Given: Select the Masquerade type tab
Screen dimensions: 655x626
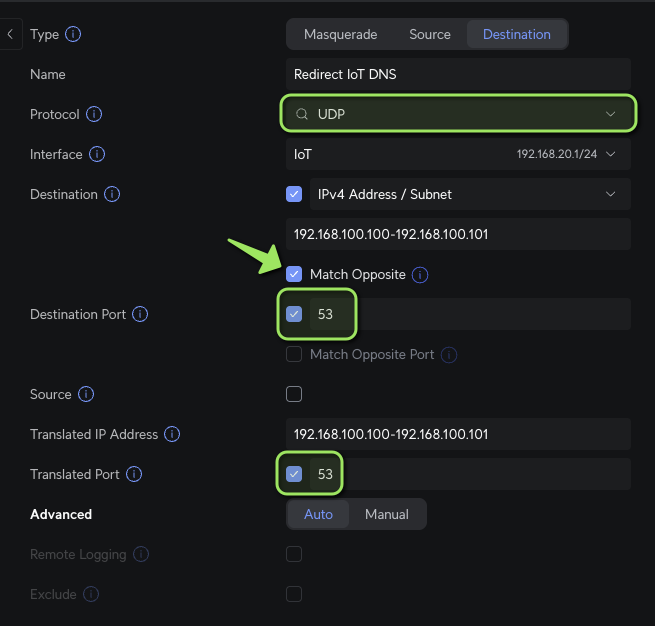Looking at the screenshot, I should click(340, 34).
